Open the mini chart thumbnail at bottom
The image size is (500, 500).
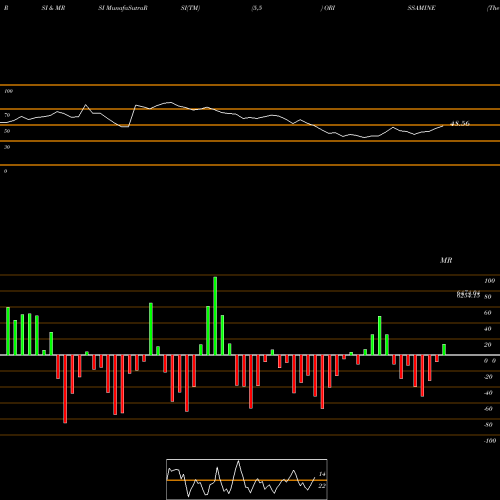[x=247, y=479]
